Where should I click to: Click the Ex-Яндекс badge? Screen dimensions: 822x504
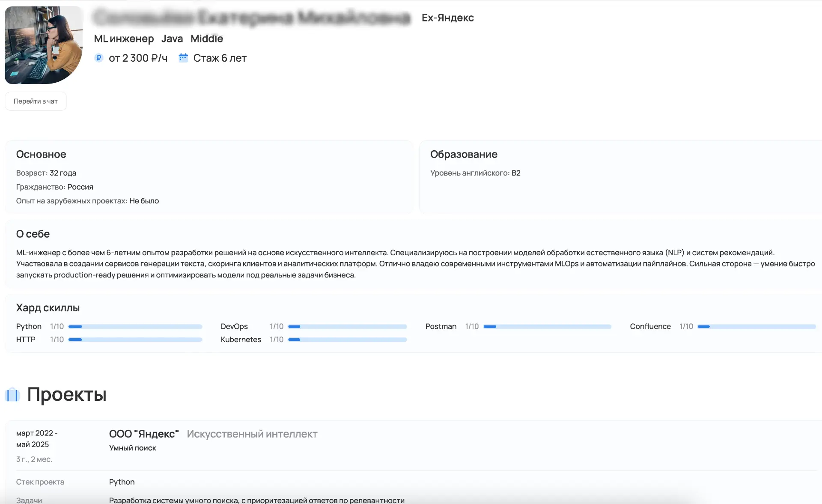(447, 18)
